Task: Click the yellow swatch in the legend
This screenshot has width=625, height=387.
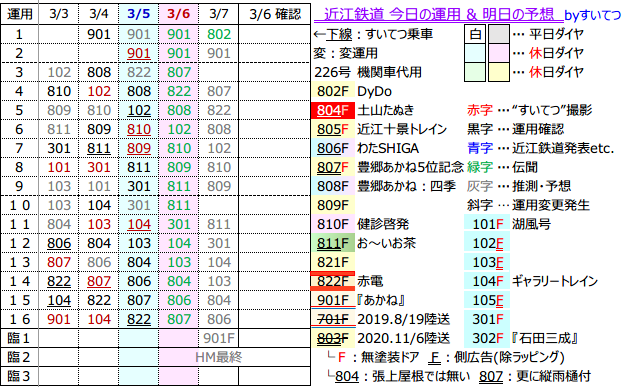Action: (x=499, y=72)
